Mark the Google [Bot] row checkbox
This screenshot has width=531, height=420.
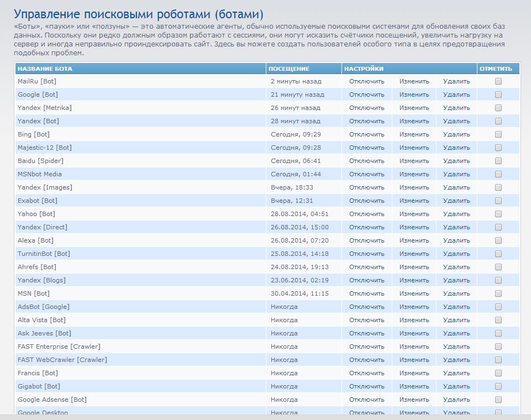[498, 95]
